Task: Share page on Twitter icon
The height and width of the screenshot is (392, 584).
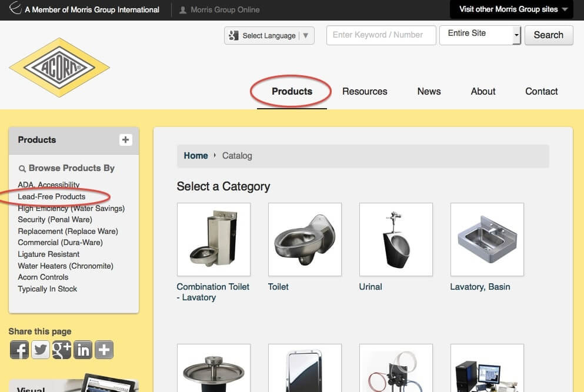Action: click(x=41, y=350)
